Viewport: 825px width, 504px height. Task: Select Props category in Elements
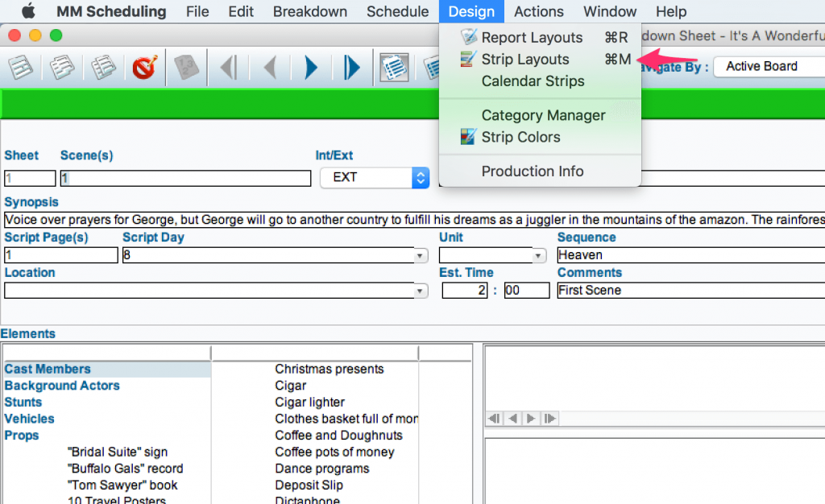(22, 436)
